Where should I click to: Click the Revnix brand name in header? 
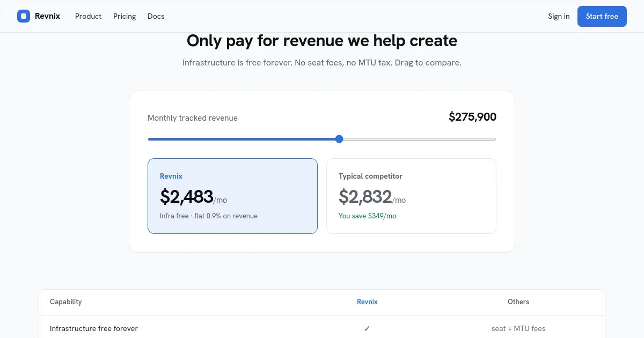(x=47, y=16)
